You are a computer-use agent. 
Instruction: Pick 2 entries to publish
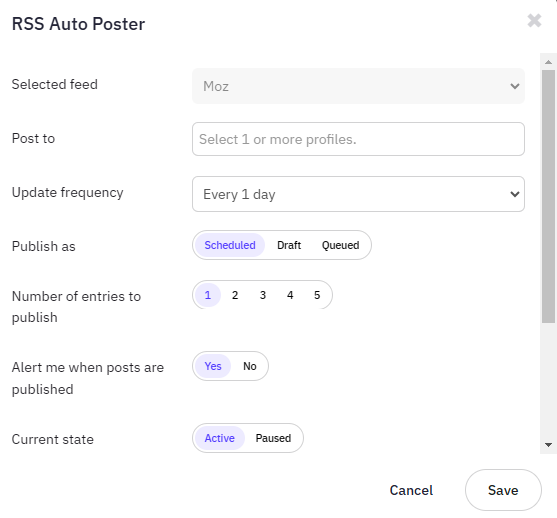235,295
